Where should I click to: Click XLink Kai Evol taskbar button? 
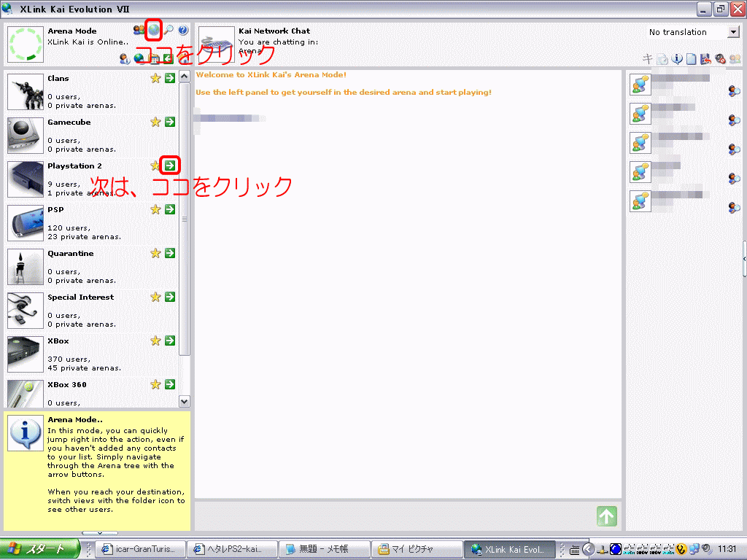click(508, 549)
